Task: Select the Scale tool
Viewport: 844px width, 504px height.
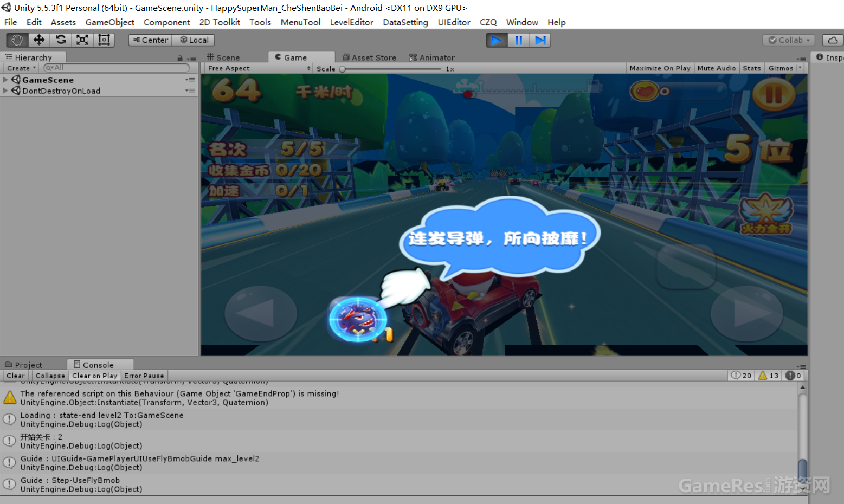Action: [x=82, y=40]
